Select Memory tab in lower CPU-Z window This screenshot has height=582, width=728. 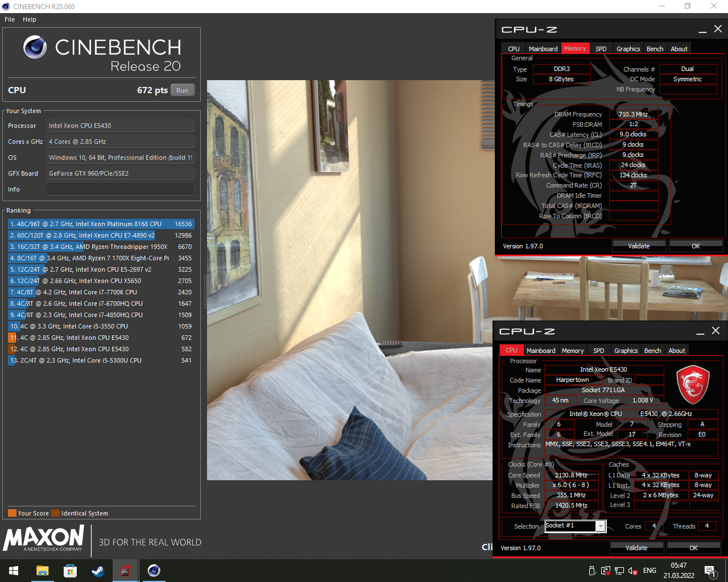(x=573, y=351)
